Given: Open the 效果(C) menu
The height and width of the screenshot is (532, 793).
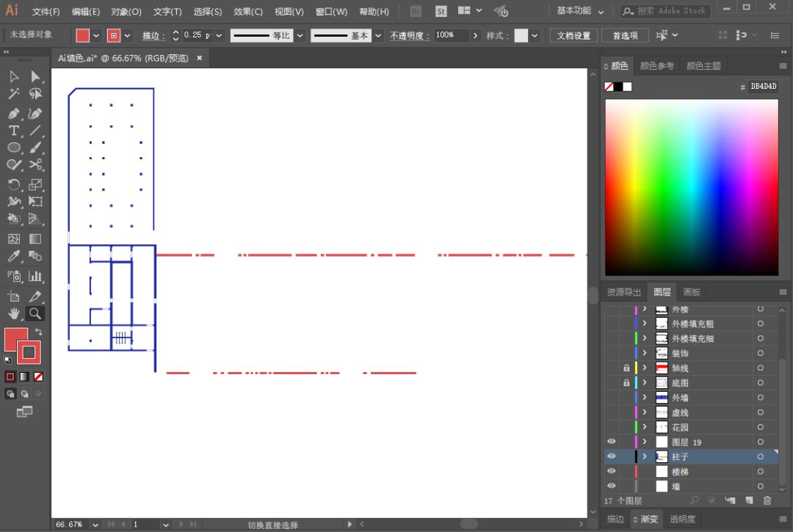Looking at the screenshot, I should tap(248, 12).
